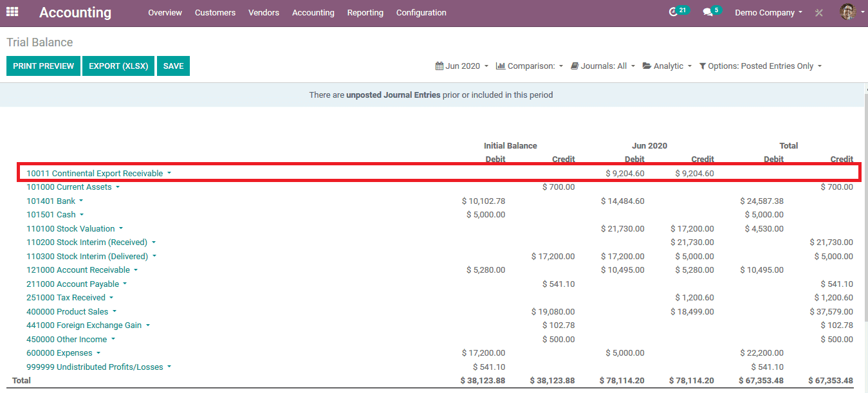Open 110100 Stock Valuation account menu
This screenshot has width=868, height=393.
pos(75,229)
